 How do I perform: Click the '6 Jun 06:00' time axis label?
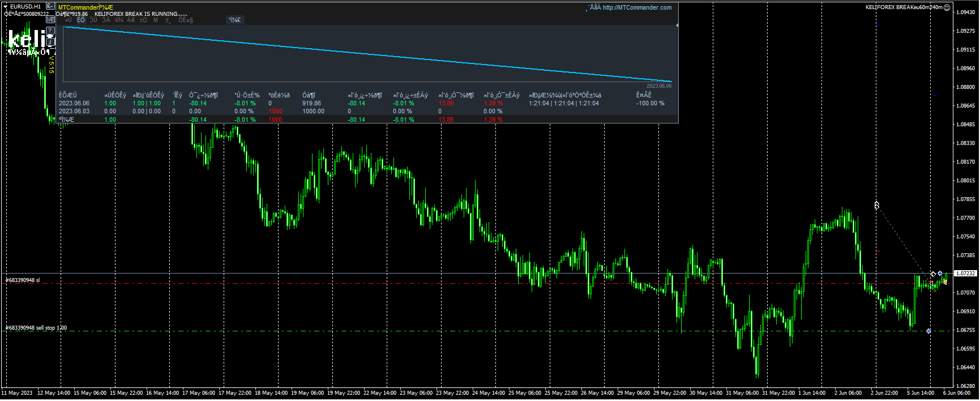click(x=957, y=393)
